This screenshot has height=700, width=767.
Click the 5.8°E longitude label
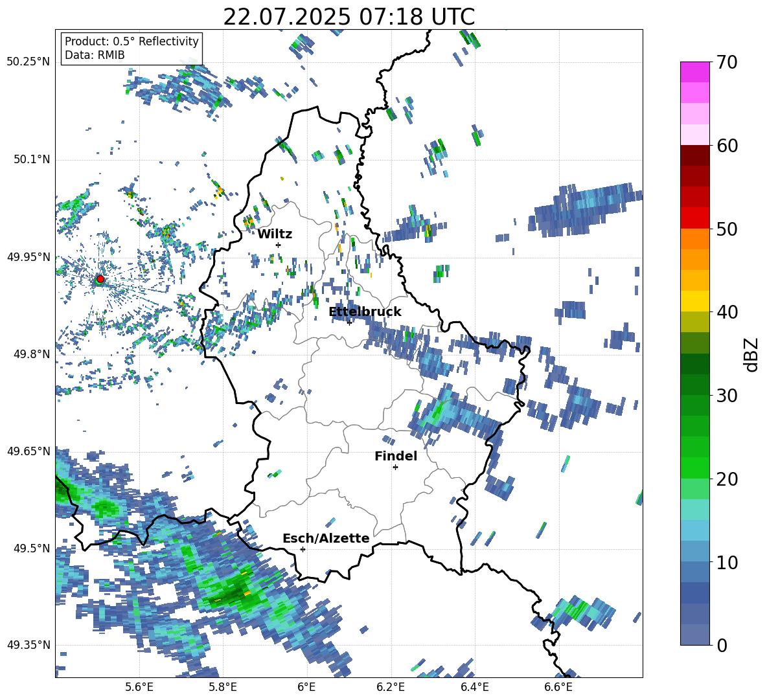click(223, 687)
